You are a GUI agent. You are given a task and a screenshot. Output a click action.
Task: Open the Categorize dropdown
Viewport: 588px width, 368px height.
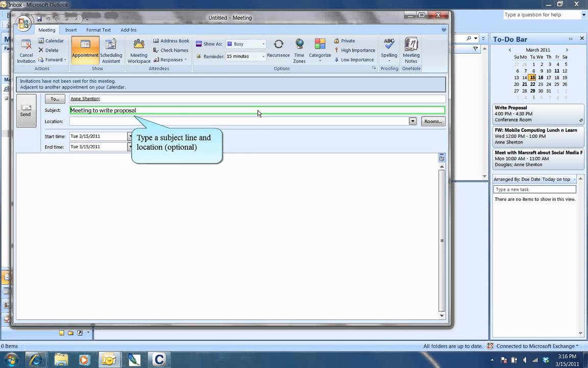320,50
